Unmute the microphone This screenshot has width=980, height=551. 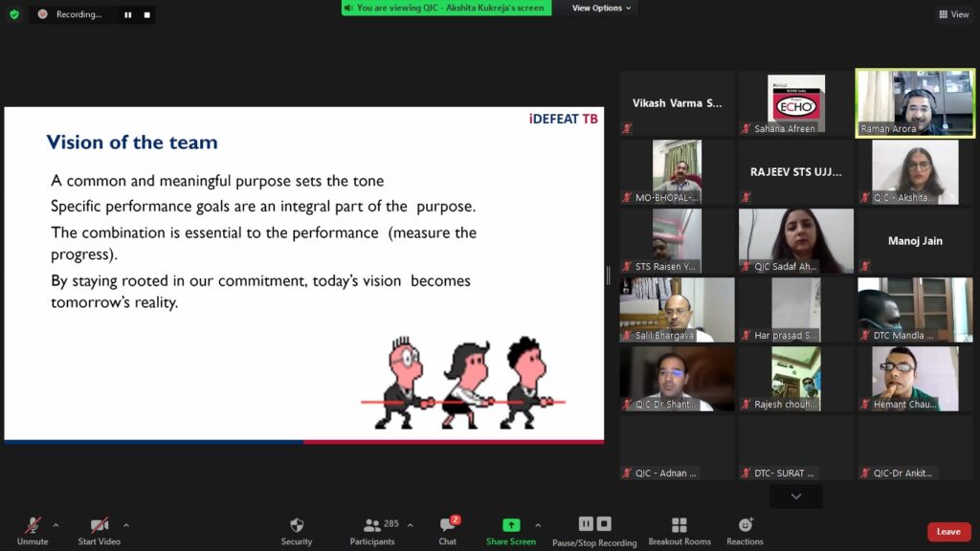(x=33, y=527)
